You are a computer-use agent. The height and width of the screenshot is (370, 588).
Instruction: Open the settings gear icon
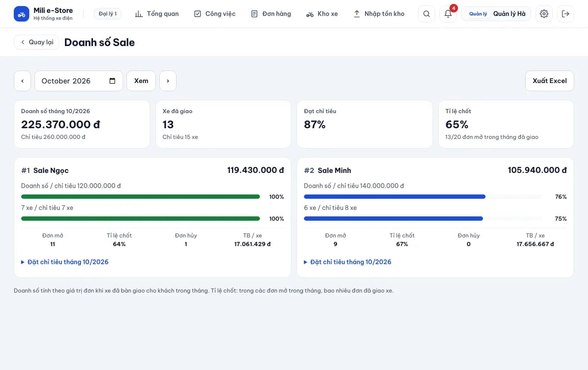coord(544,14)
